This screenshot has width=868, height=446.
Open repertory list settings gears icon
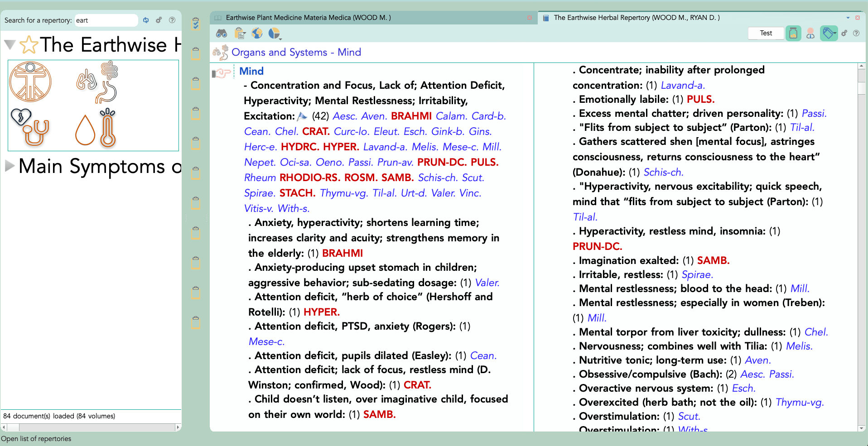coord(159,20)
